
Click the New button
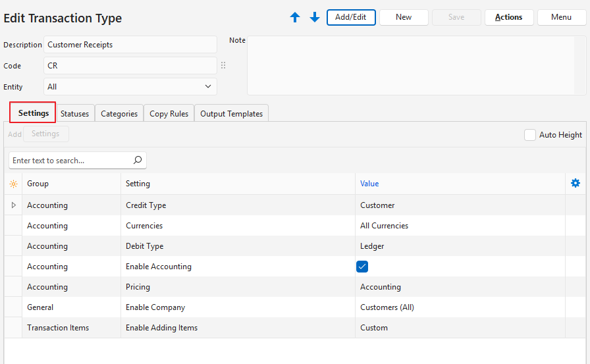click(x=404, y=17)
